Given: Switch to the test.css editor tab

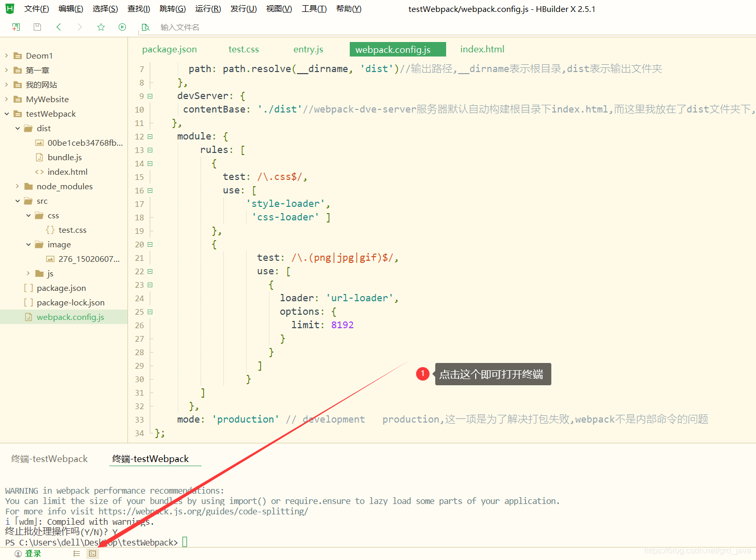Looking at the screenshot, I should pyautogui.click(x=244, y=49).
